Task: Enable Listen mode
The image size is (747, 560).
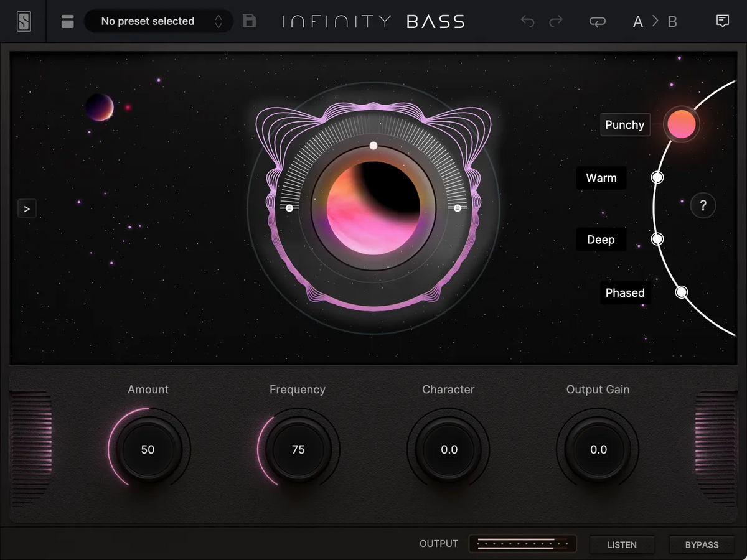Action: (622, 544)
